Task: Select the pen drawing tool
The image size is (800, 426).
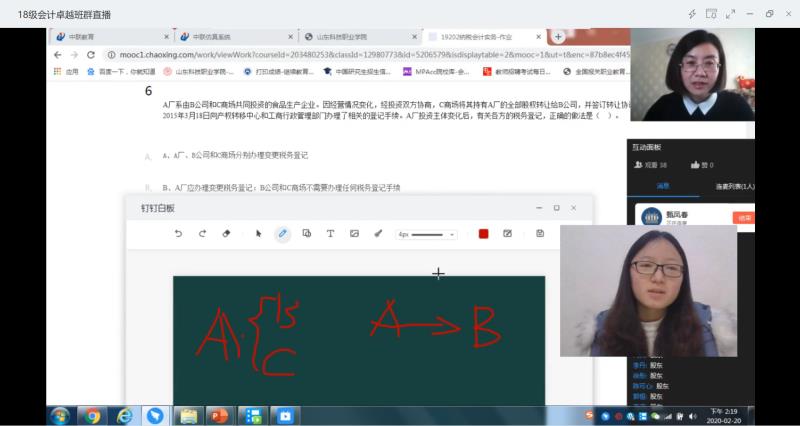Action: pos(282,233)
